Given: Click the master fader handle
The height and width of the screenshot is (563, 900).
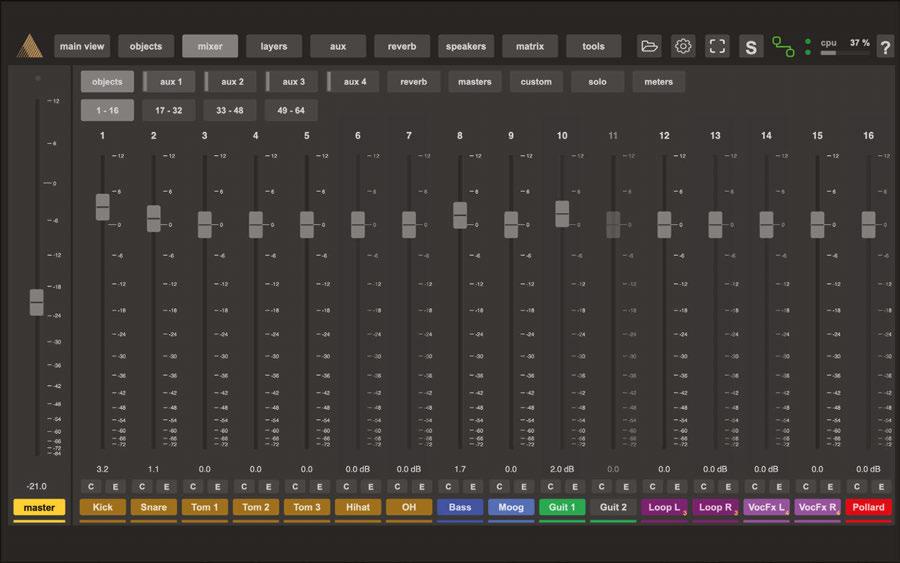Looking at the screenshot, I should coord(37,301).
